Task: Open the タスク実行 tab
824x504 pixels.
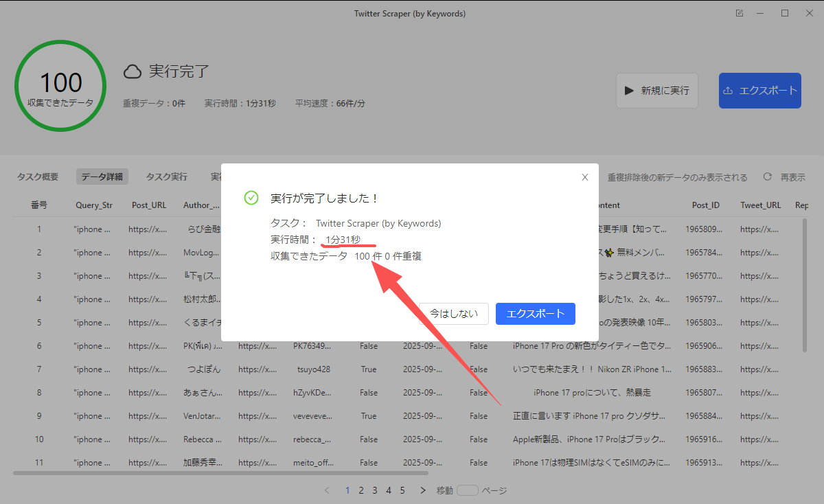Action: [166, 176]
